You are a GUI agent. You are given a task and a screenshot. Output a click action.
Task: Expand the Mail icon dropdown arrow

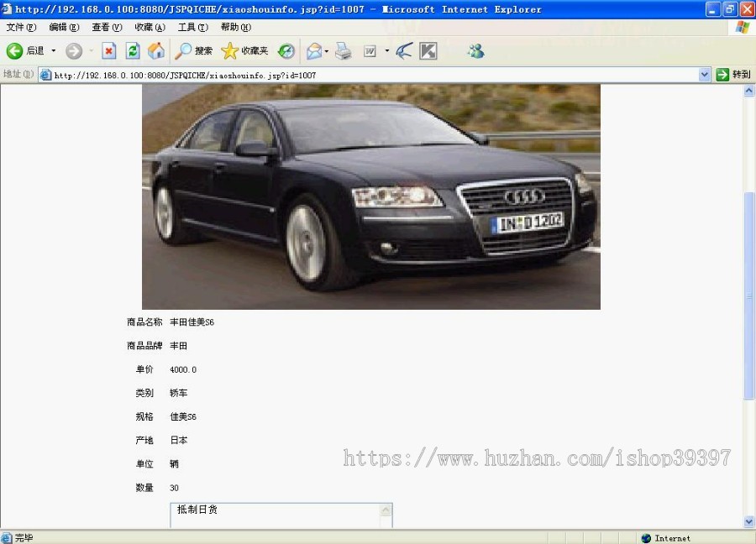[327, 50]
